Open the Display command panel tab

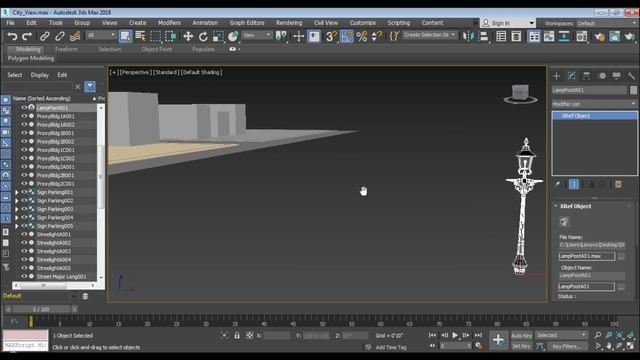pos(616,76)
